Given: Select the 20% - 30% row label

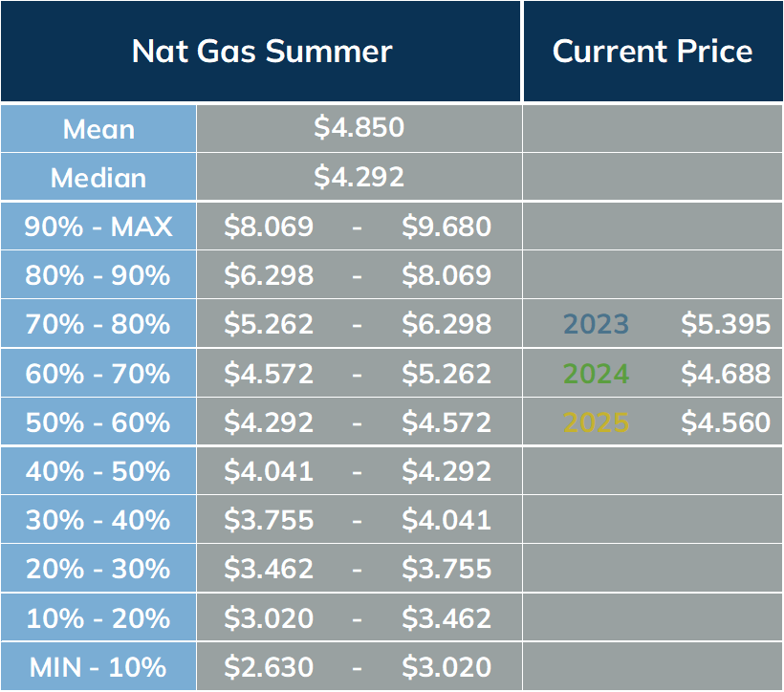Looking at the screenshot, I should [x=98, y=569].
